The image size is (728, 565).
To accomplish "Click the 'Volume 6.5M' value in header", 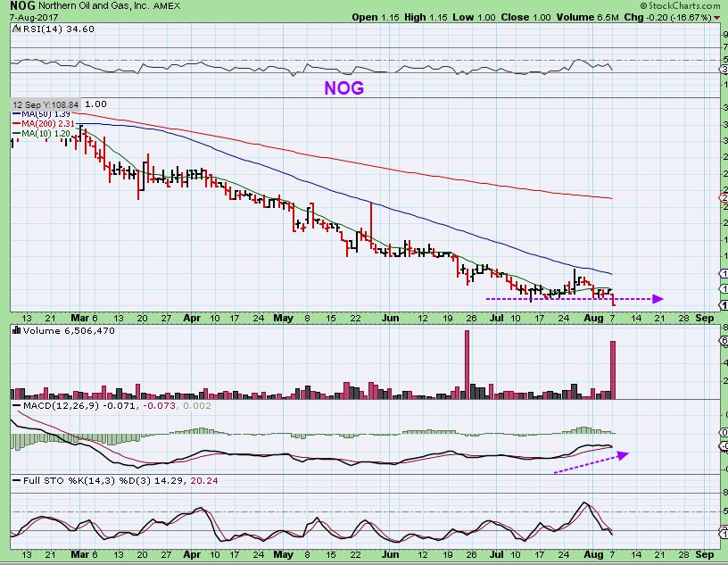I will [587, 17].
